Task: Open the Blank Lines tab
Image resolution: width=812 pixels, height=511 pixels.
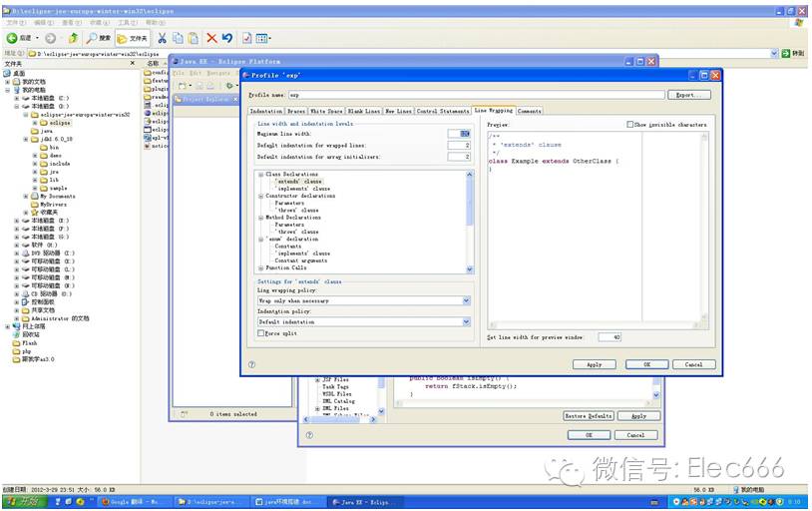Action: [363, 111]
